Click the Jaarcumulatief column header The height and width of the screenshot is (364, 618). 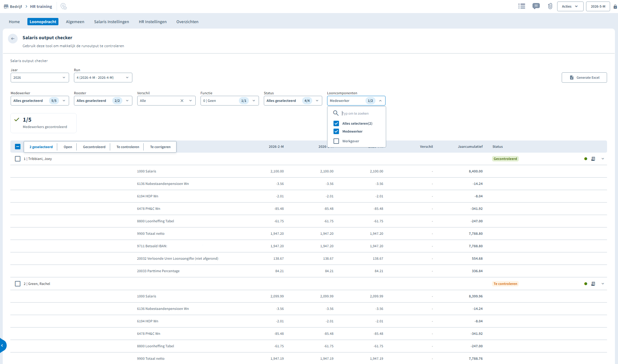point(470,147)
